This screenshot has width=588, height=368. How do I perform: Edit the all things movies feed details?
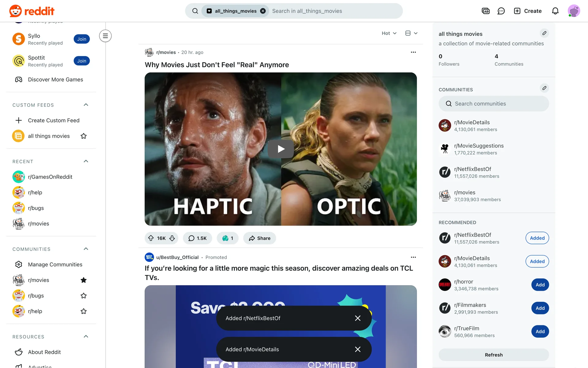coord(544,33)
